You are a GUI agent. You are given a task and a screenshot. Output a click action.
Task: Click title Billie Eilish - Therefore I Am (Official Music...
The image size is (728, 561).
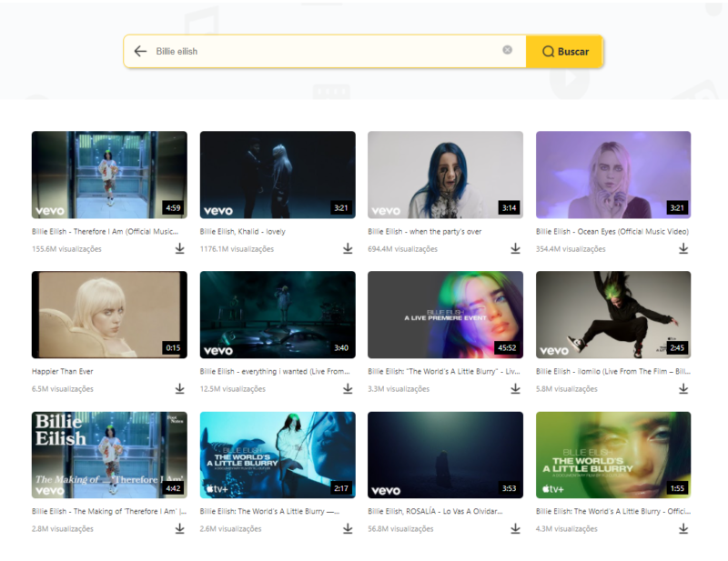(x=105, y=232)
